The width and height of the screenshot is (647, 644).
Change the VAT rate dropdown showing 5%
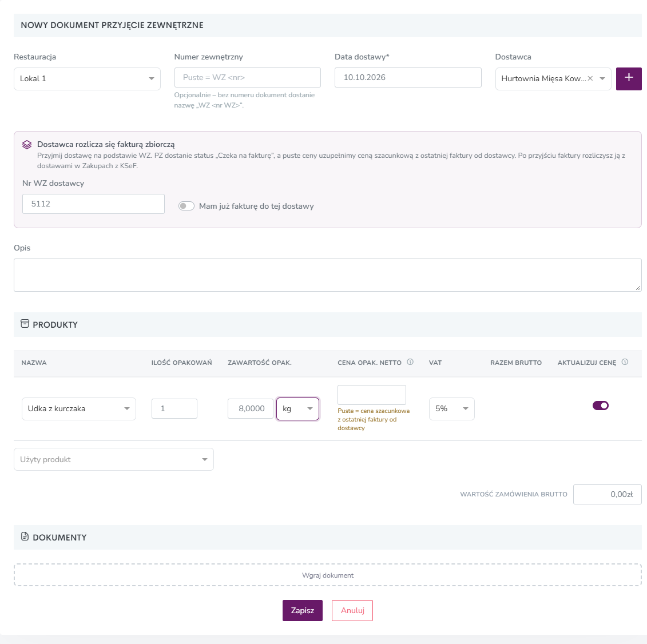pos(452,409)
